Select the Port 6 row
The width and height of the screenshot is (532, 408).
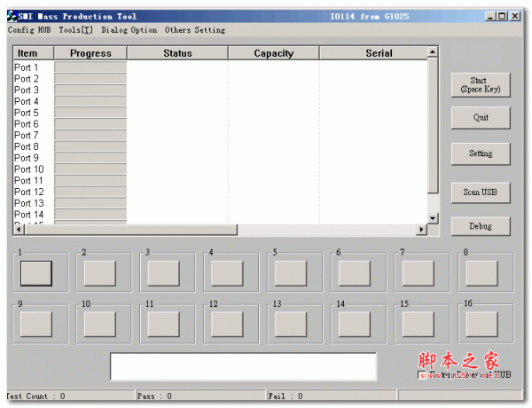coord(221,124)
